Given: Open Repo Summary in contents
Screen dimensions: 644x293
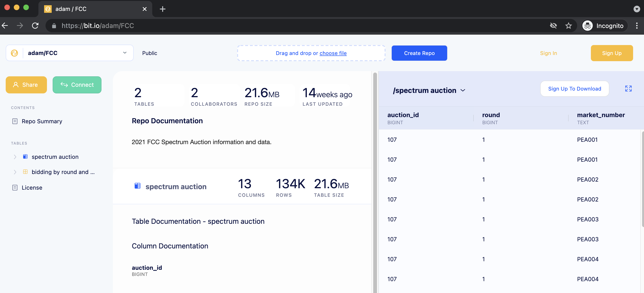Looking at the screenshot, I should (x=42, y=121).
